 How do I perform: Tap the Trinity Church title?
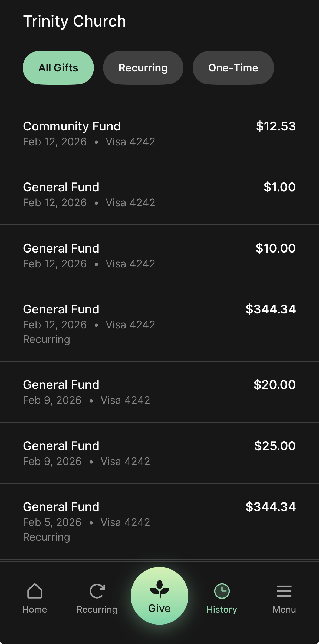74,21
